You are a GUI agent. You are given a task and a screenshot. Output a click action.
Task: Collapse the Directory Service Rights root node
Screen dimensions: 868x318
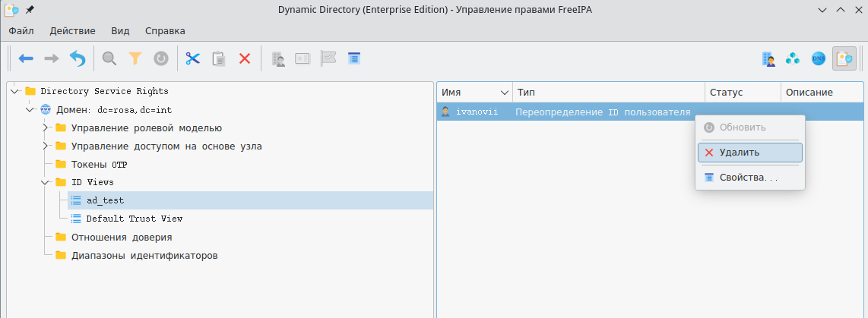(x=15, y=91)
